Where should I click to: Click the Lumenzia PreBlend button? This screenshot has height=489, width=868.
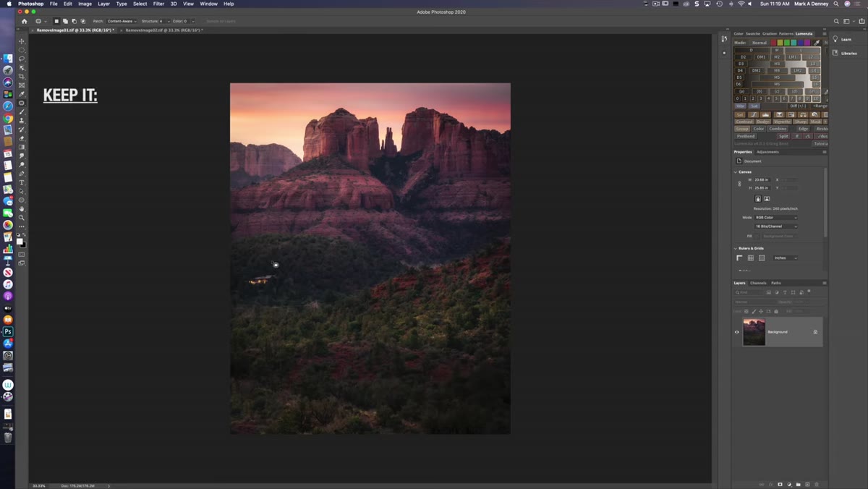pyautogui.click(x=746, y=136)
